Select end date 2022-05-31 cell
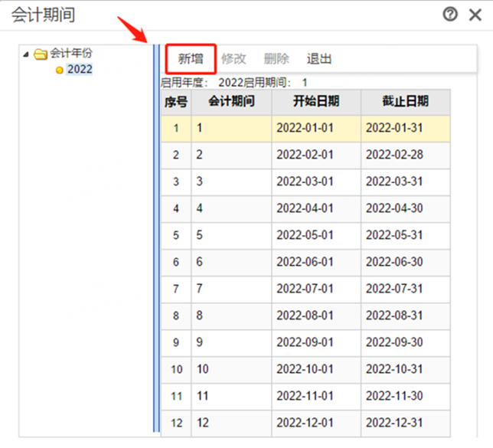This screenshot has width=493, height=448. [x=406, y=235]
